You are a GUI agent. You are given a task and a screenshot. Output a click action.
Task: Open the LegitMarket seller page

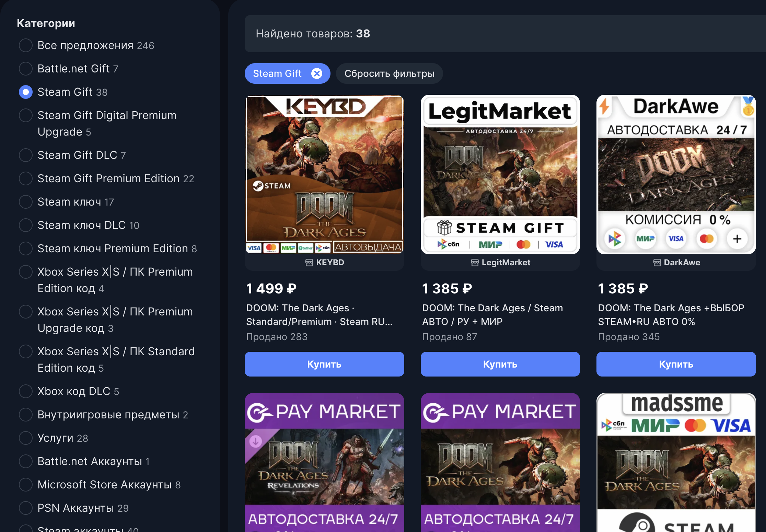[500, 263]
